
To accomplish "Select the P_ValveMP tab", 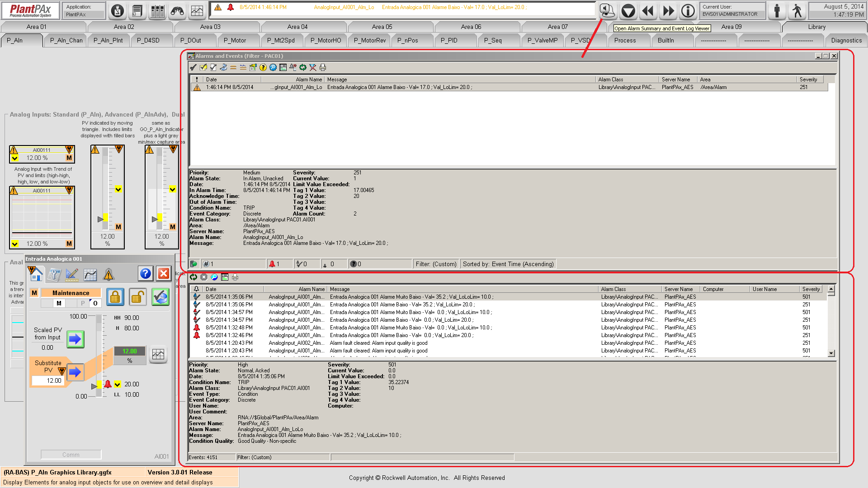I will [542, 40].
